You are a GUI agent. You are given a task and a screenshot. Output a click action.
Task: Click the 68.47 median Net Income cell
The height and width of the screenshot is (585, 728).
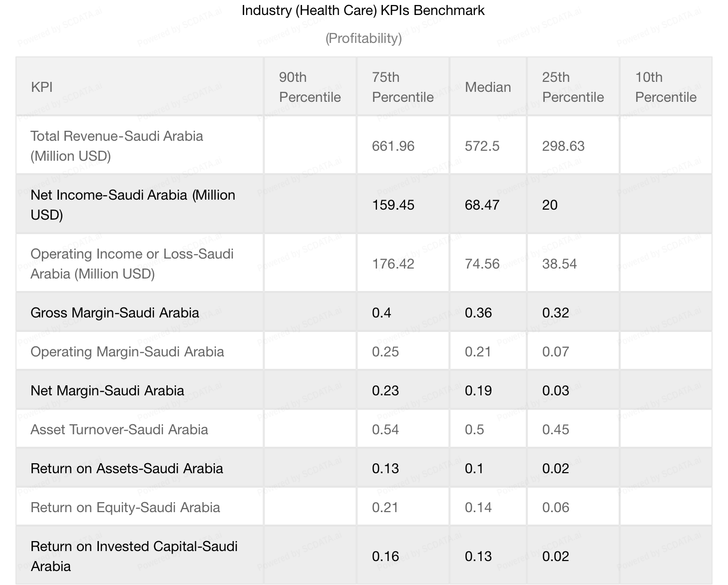(482, 205)
